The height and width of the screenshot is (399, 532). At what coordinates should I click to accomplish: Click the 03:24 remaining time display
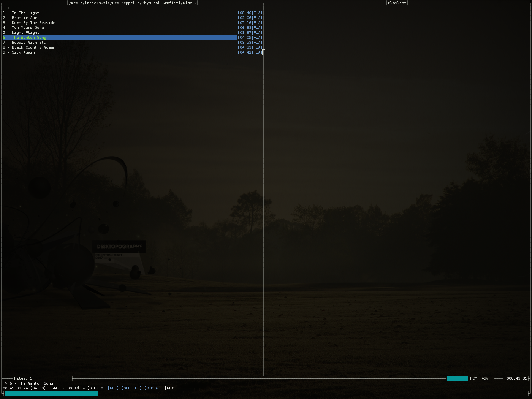point(22,388)
